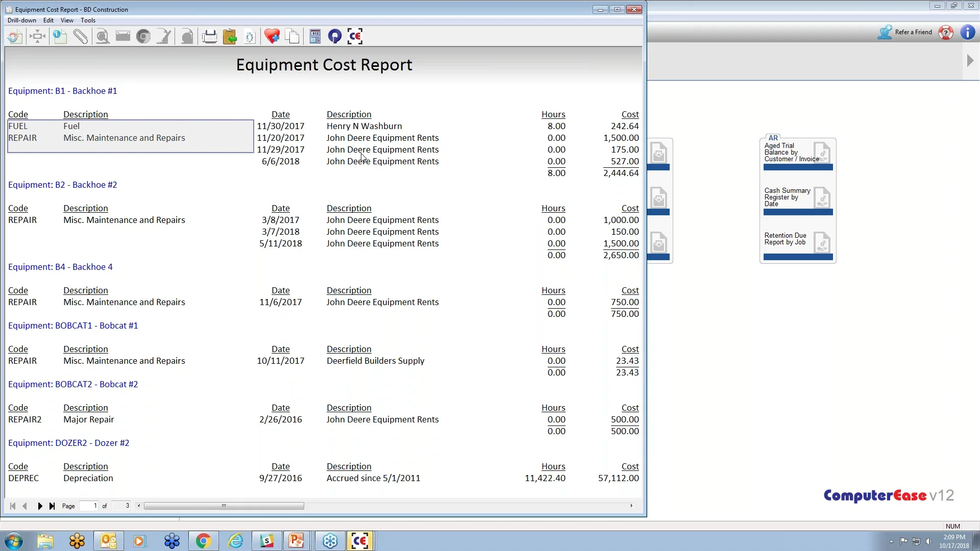Select the fit-to-window zoom icon
This screenshot has height=551, width=980.
point(37,36)
